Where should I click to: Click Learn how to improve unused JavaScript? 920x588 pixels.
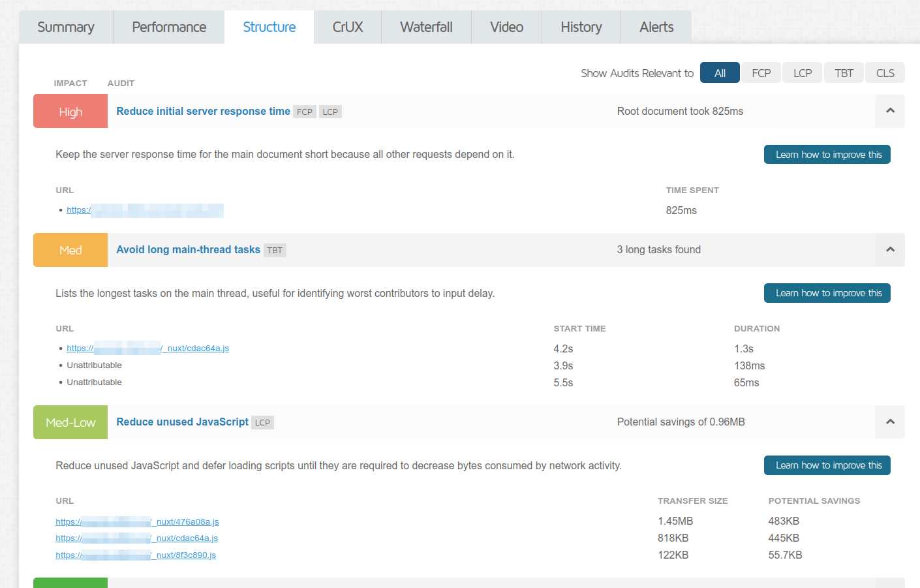click(x=827, y=465)
